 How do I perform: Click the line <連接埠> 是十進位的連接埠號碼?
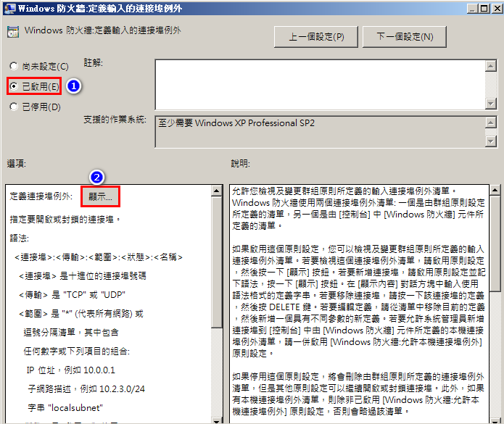coord(82,276)
